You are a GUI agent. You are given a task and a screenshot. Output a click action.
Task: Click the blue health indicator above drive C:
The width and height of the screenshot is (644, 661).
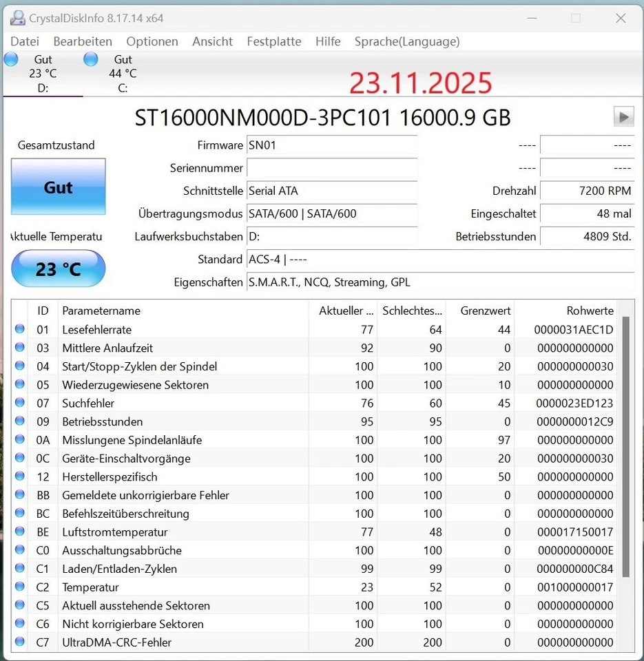click(x=90, y=60)
